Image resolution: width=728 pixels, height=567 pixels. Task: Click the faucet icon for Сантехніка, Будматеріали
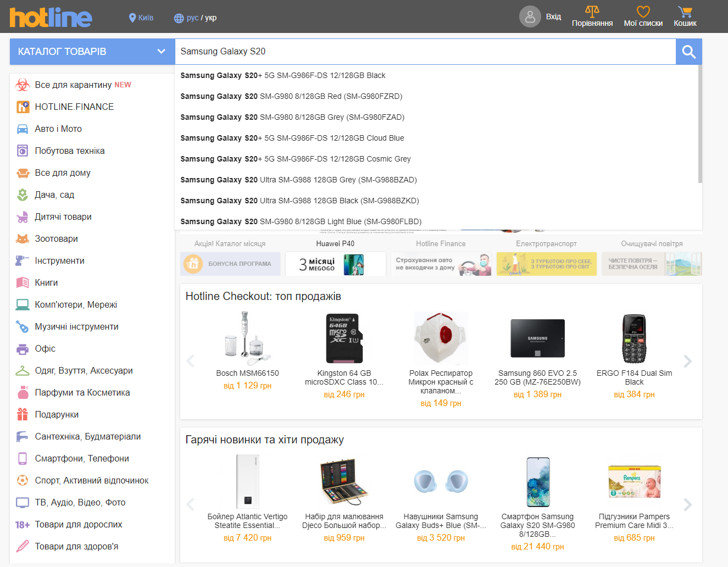23,436
